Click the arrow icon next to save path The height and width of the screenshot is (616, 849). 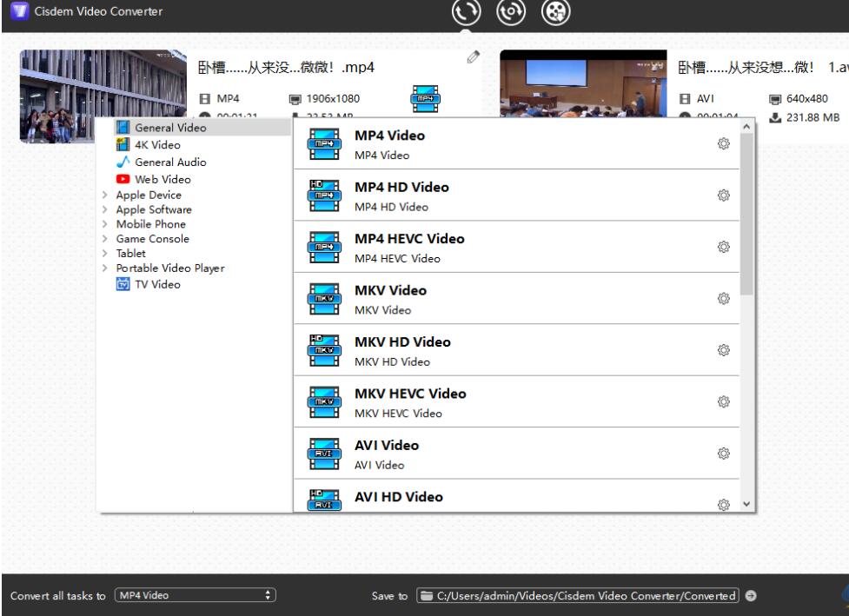tap(751, 595)
